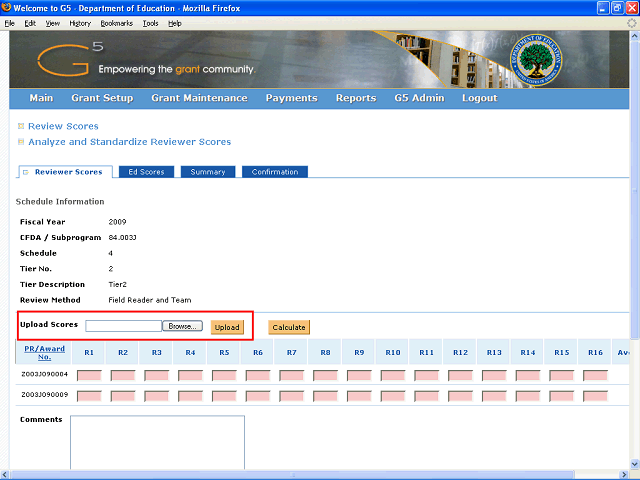Screen dimensions: 640x480
Task: Click the horizontal scrollbar thumb
Action: 292,475
